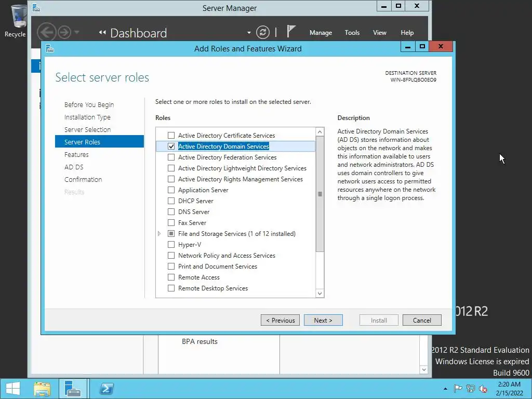The image size is (532, 399).
Task: Go to Server Selection step
Action: 87,129
